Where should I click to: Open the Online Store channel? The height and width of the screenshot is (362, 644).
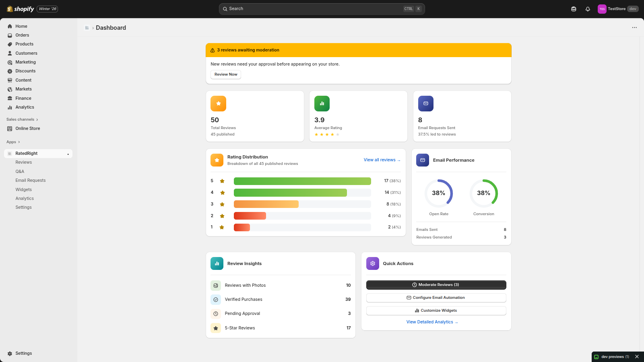click(27, 128)
